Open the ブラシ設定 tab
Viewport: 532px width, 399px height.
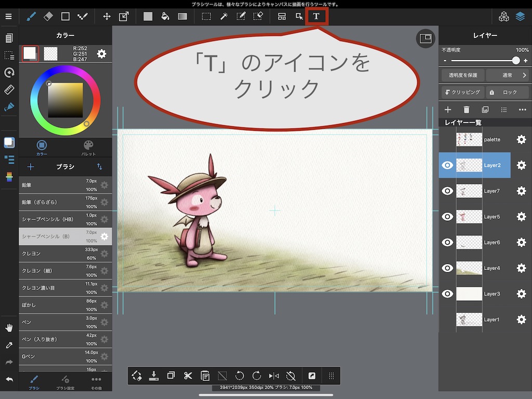(x=65, y=382)
